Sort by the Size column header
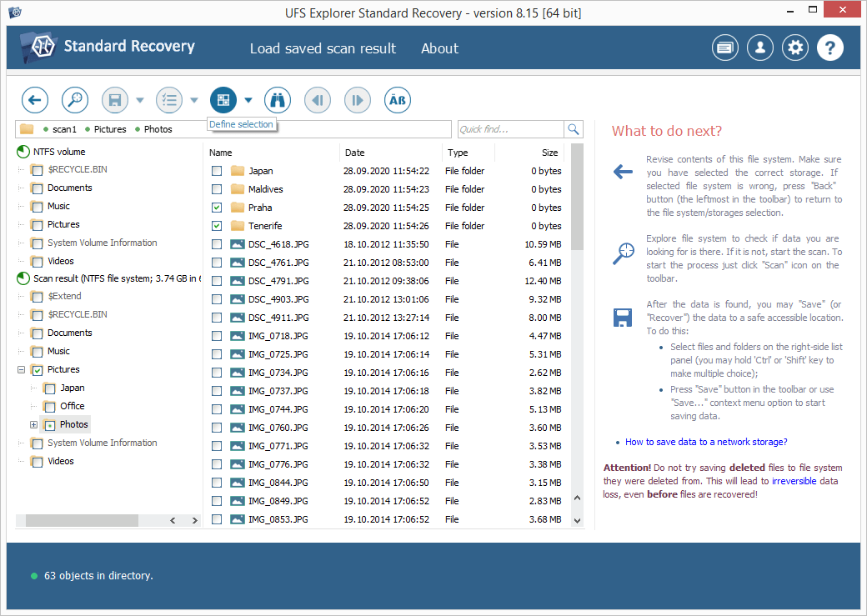 coord(529,153)
